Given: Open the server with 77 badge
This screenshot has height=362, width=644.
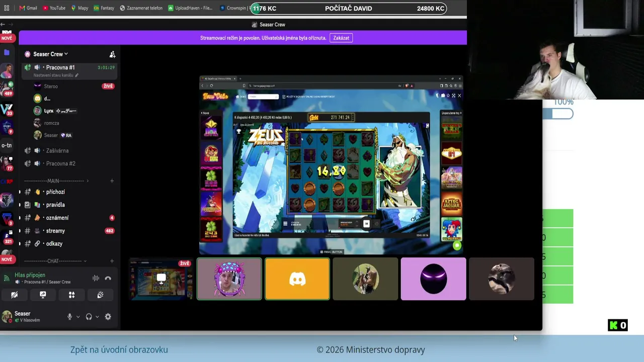Looking at the screenshot, I should click(7, 163).
